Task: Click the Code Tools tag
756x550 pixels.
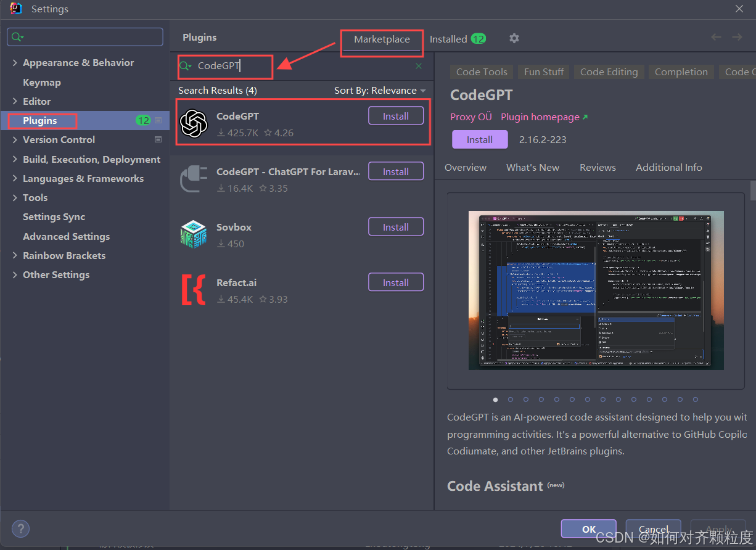Action: tap(482, 72)
